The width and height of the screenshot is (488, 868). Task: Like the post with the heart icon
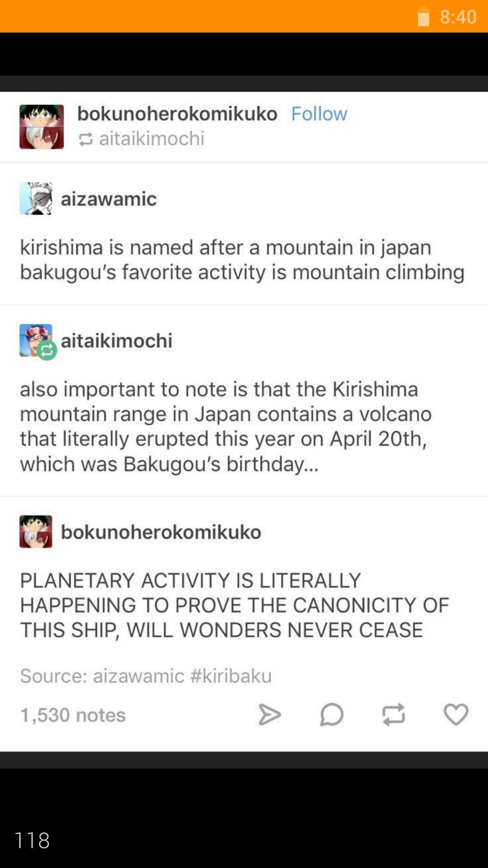(x=456, y=714)
